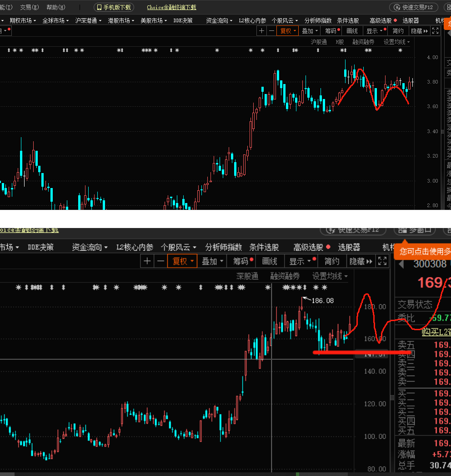Toggle 筹码 in lower chart toolbar
This screenshot has height=476, width=451.
pos(242,261)
